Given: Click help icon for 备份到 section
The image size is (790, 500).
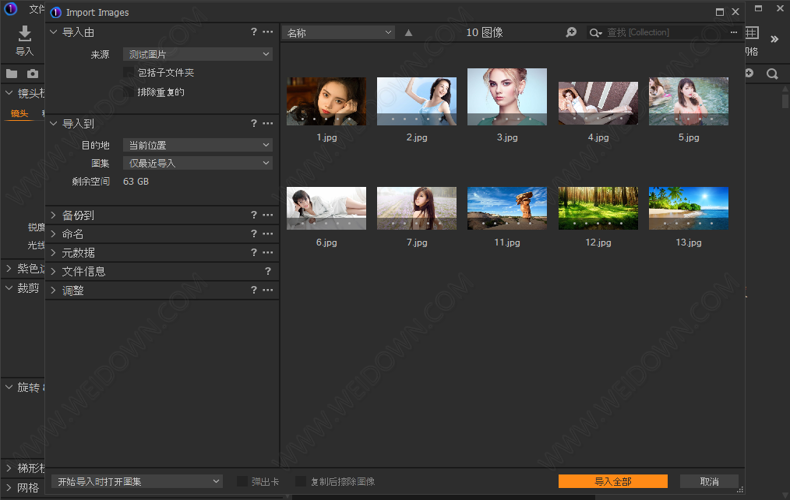Looking at the screenshot, I should click(x=254, y=215).
